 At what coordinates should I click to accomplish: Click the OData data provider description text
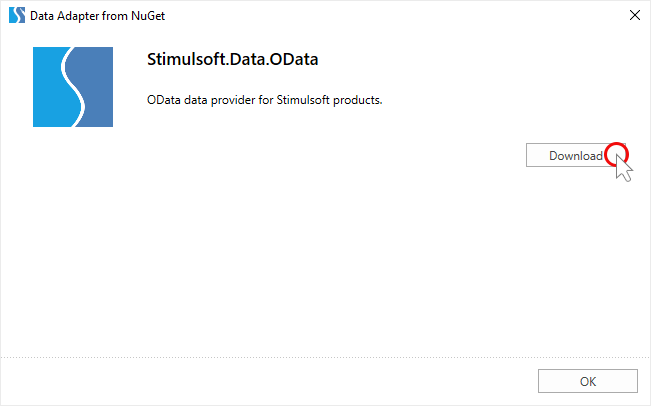point(265,100)
